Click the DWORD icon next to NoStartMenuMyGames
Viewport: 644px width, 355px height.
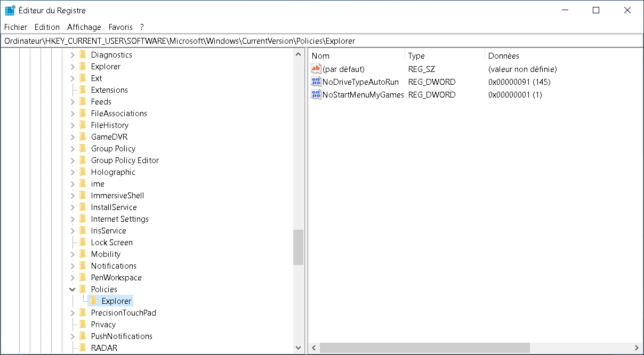click(x=316, y=95)
